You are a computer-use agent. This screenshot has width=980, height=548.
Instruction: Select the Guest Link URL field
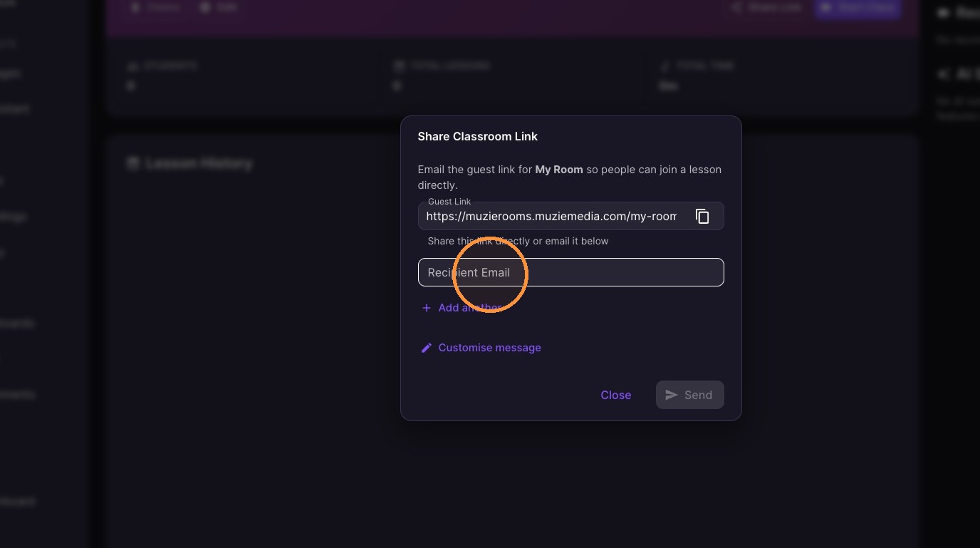(552, 216)
